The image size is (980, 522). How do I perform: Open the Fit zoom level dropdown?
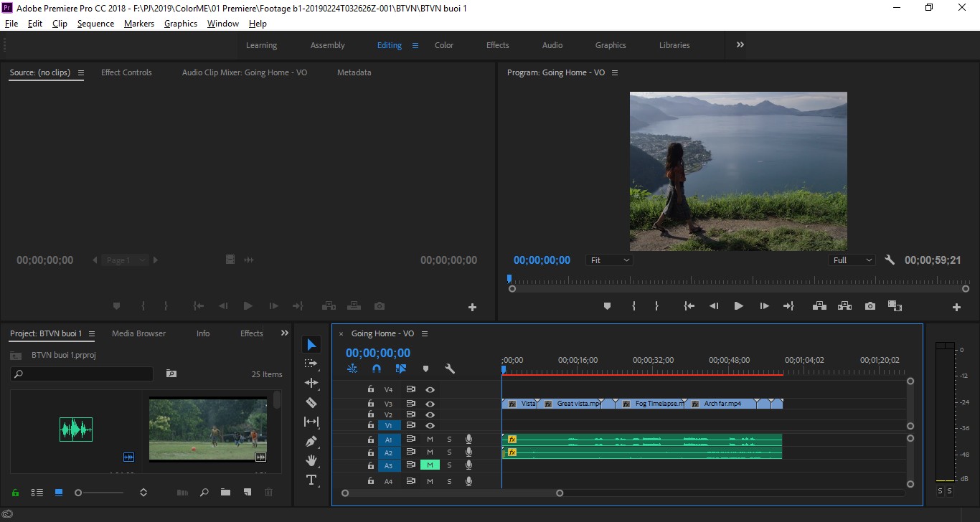[x=610, y=260]
